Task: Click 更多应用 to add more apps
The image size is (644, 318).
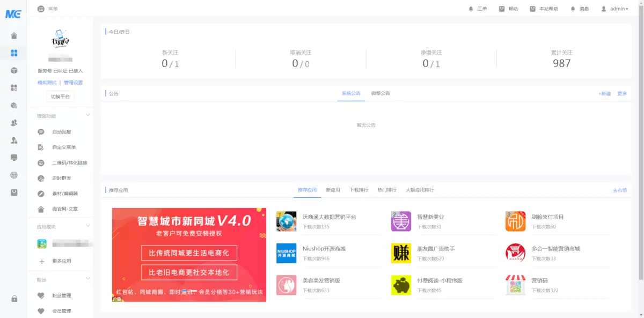Action: pos(61,262)
